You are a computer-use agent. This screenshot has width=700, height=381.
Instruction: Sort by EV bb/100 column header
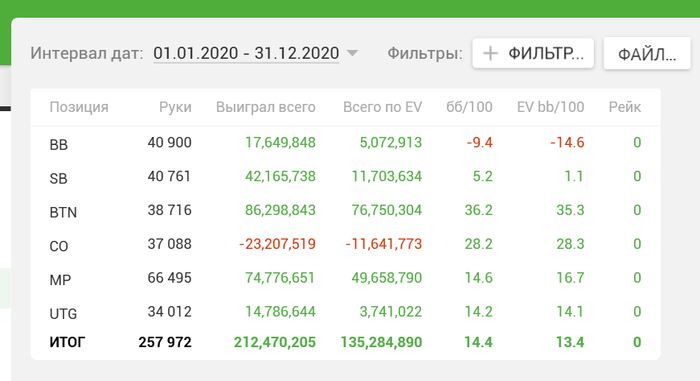pyautogui.click(x=550, y=107)
